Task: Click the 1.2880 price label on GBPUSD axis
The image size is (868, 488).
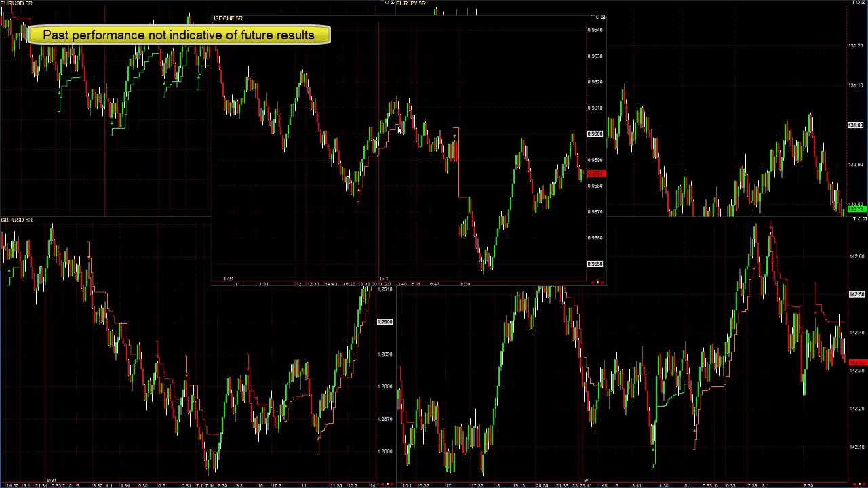Action: (385, 386)
